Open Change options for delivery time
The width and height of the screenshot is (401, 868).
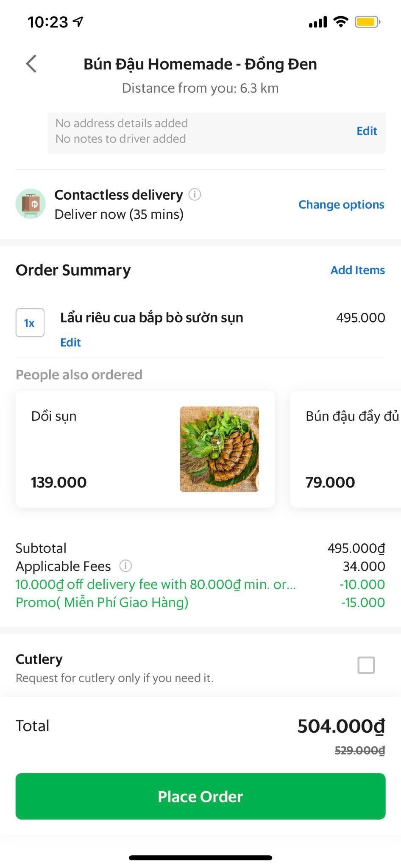pyautogui.click(x=341, y=204)
